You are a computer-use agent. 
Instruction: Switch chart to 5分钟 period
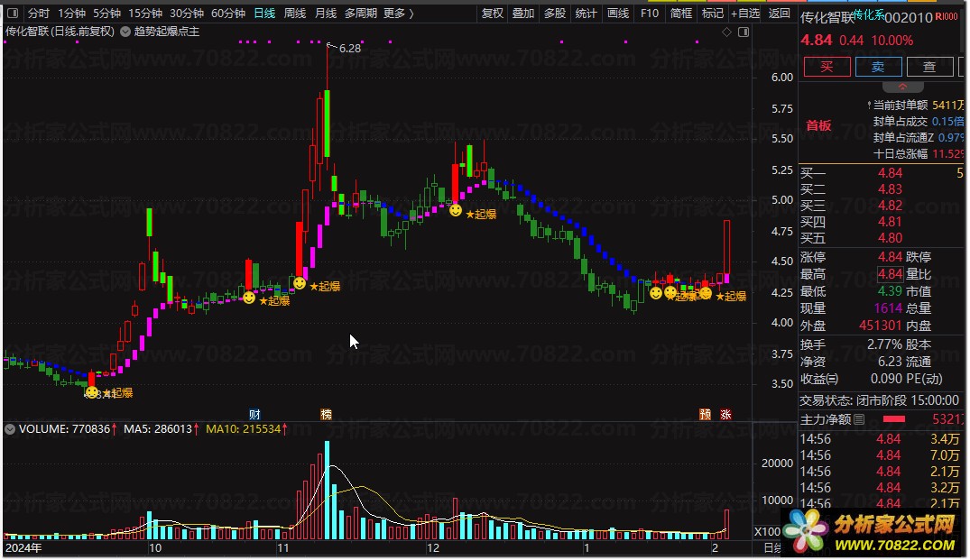coord(107,13)
